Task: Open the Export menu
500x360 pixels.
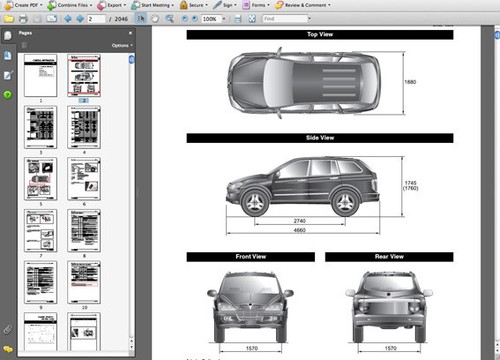Action: [112, 5]
